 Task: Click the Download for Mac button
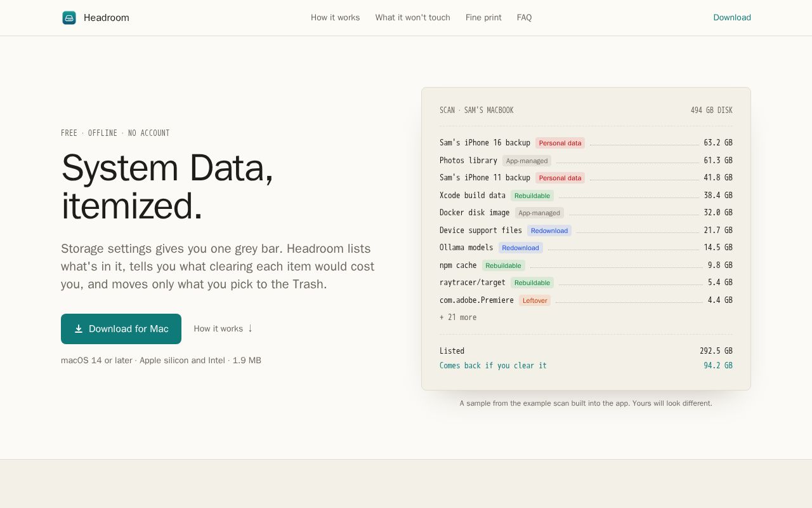click(x=121, y=329)
